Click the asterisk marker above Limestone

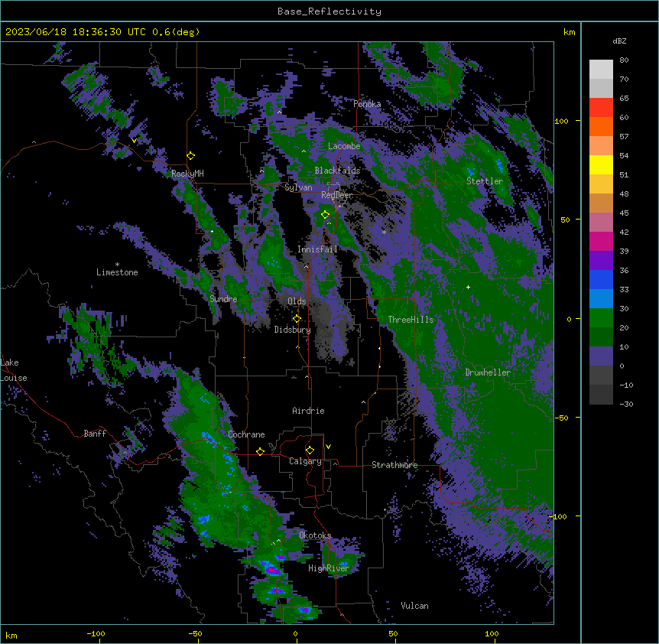[x=117, y=265]
